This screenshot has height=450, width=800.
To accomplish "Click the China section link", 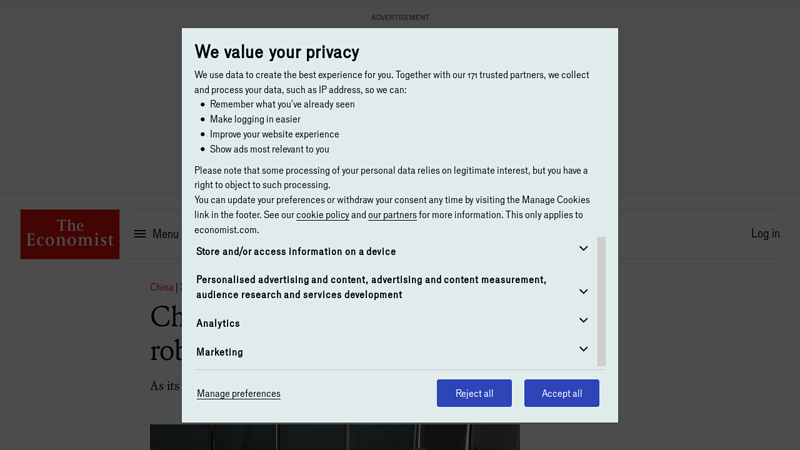I will coord(161,287).
